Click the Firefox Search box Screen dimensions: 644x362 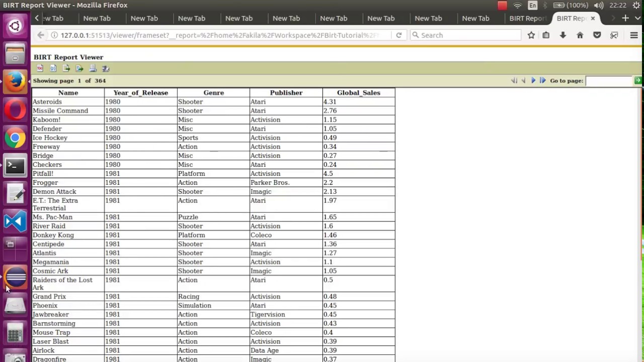coord(465,35)
